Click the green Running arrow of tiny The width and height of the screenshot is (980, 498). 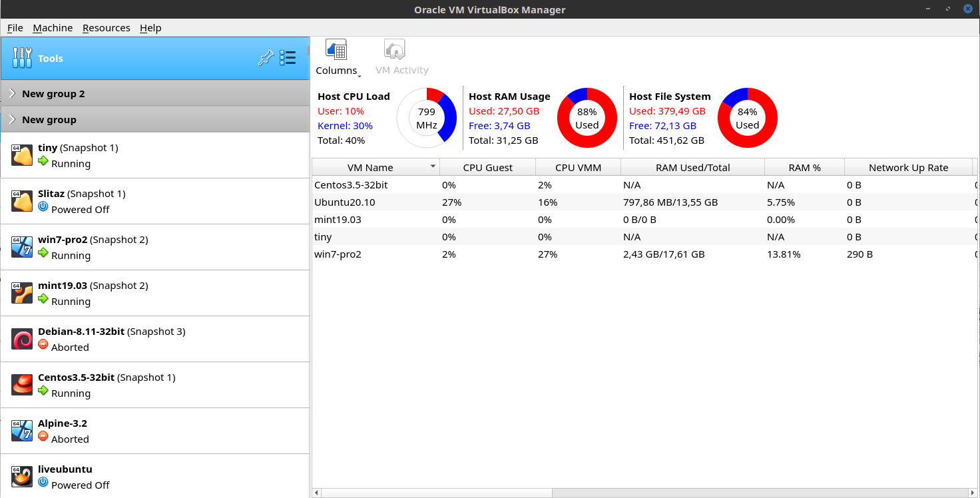click(x=43, y=161)
